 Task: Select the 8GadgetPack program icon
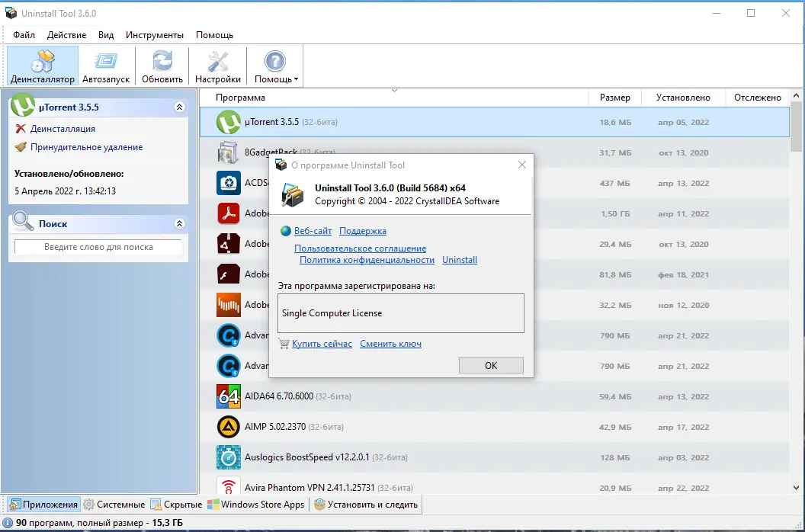tap(229, 152)
